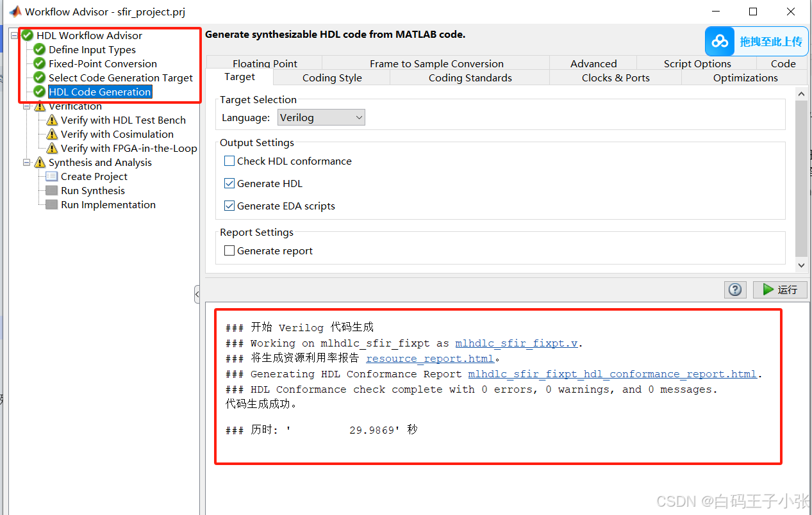
Task: Switch to the Coding Style tab
Action: click(332, 78)
